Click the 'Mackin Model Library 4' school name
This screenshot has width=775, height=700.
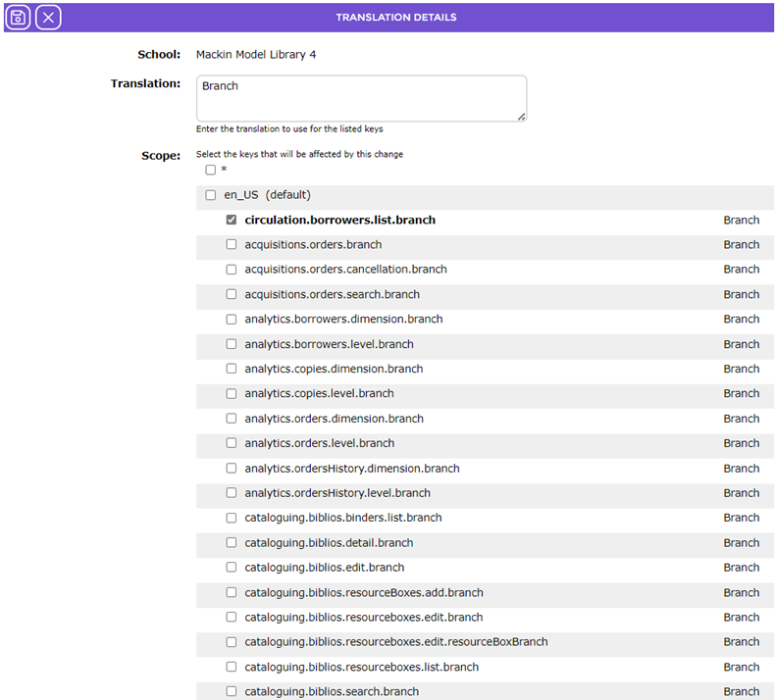256,54
